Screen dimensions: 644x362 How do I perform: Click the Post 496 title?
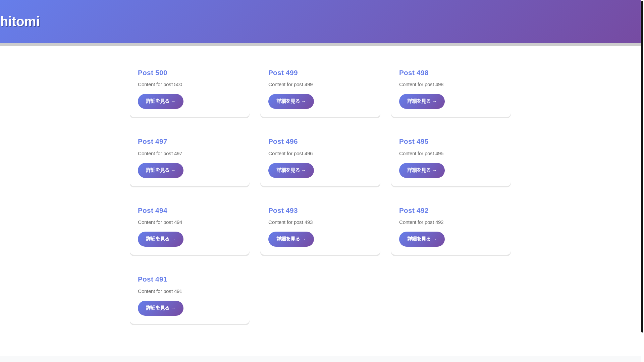click(x=283, y=141)
